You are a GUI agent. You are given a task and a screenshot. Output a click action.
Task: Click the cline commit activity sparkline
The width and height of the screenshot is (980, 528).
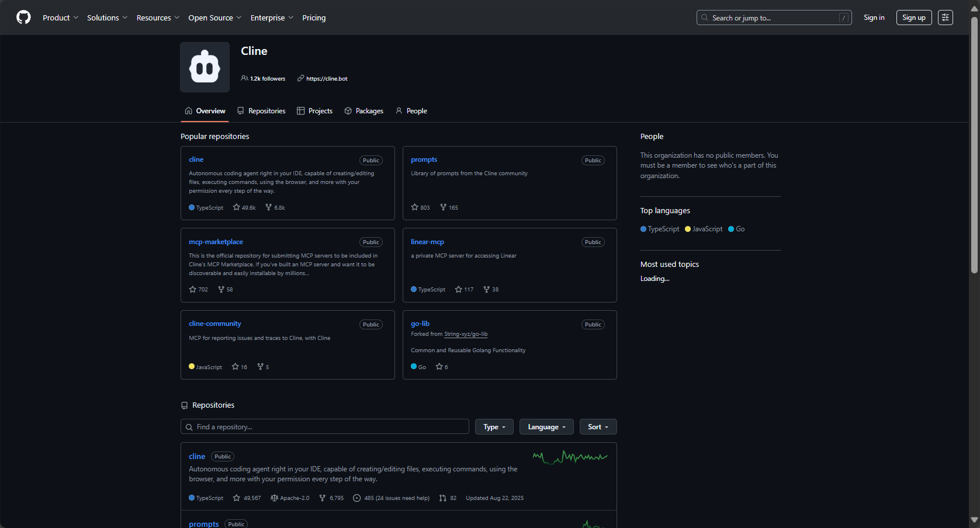tap(570, 457)
